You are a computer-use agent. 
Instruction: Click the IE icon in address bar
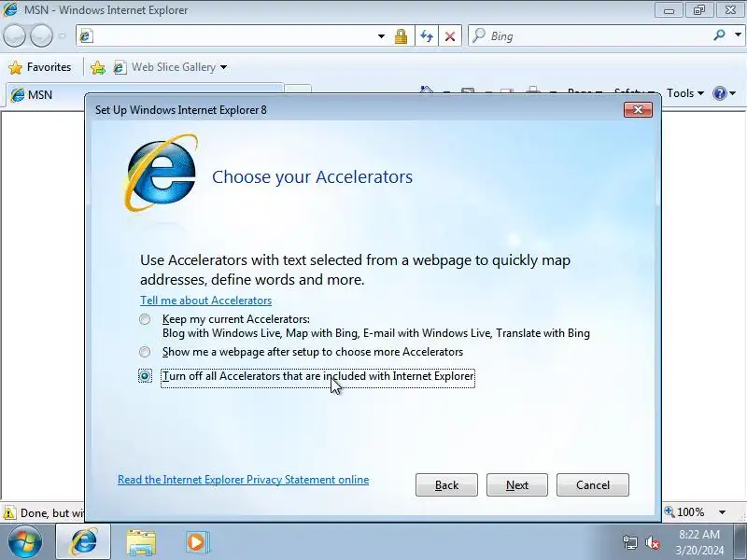[86, 36]
